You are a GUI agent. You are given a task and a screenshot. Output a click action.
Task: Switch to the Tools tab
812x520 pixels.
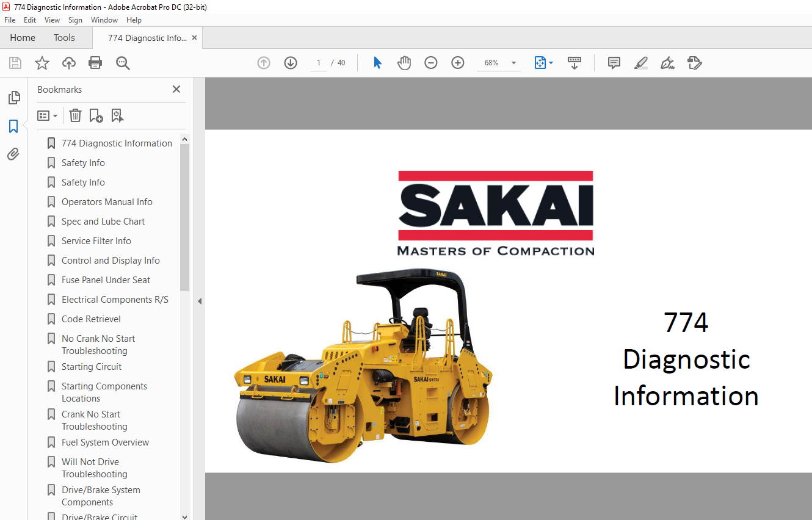tap(64, 38)
